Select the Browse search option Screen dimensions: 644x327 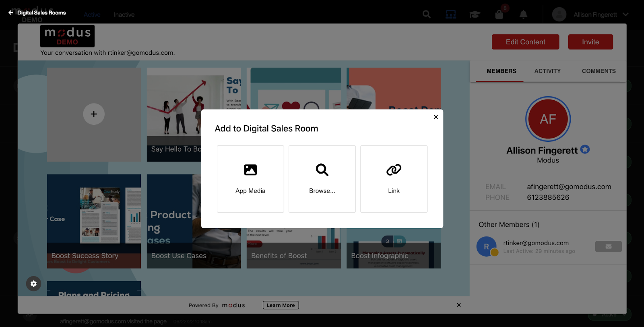[x=322, y=179]
